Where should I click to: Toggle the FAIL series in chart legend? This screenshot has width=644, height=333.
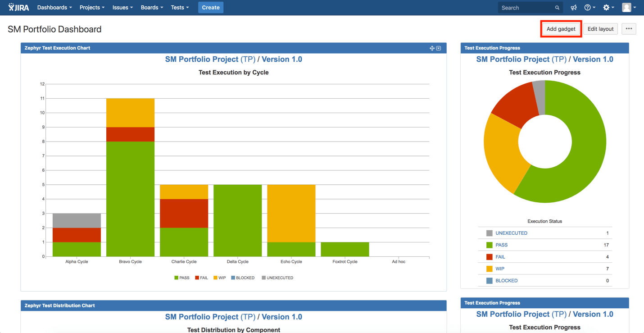tap(201, 278)
